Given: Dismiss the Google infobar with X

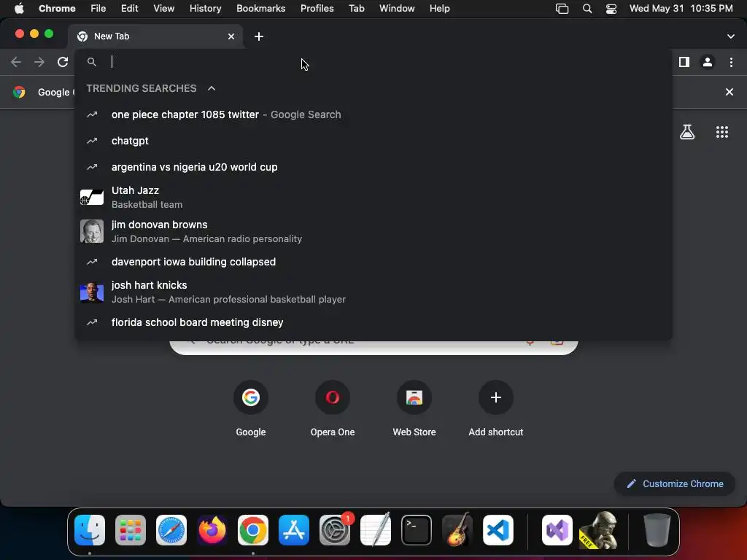Looking at the screenshot, I should coord(729,92).
